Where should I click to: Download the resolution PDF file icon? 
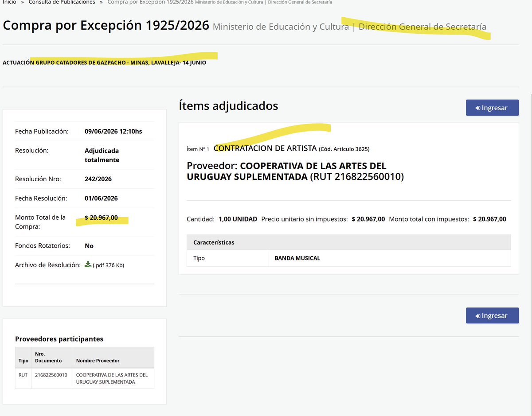[x=88, y=264]
